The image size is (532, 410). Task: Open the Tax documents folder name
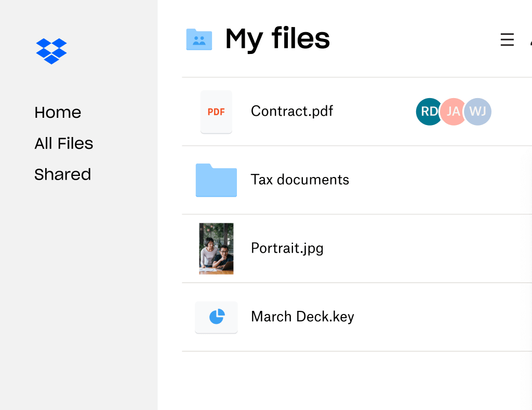click(x=300, y=180)
